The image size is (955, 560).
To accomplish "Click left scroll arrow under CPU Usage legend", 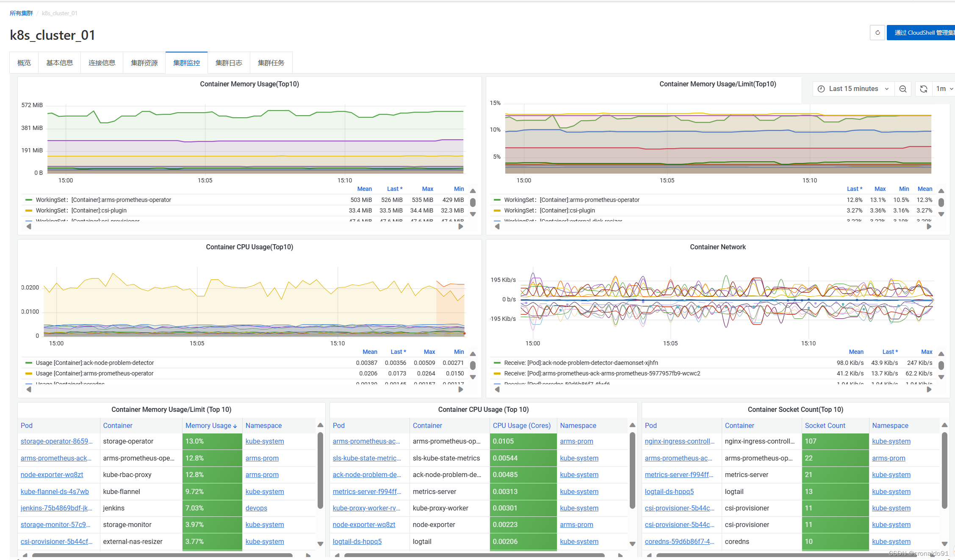I will click(x=29, y=389).
